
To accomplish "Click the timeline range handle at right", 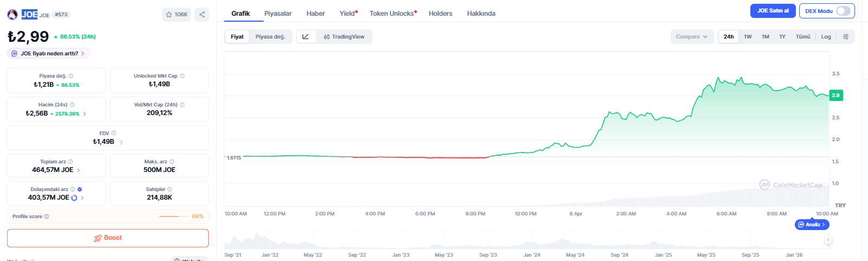I will pyautogui.click(x=828, y=240).
